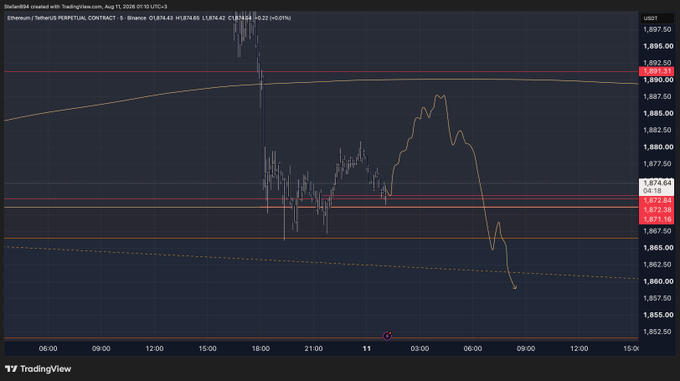Click the TradingView logo
Image resolution: width=680 pixels, height=381 pixels.
(x=38, y=369)
